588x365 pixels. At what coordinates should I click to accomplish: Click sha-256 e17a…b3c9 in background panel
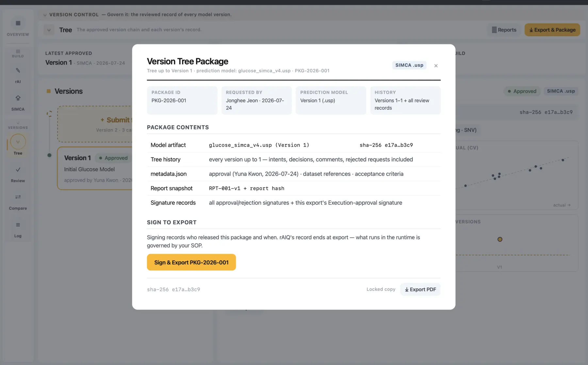546,112
